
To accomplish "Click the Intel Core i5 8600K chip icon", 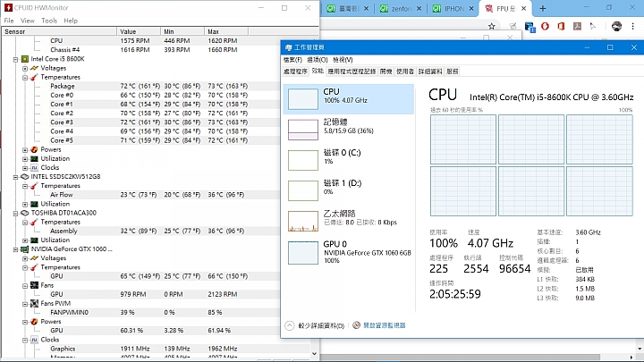I will [x=25, y=59].
